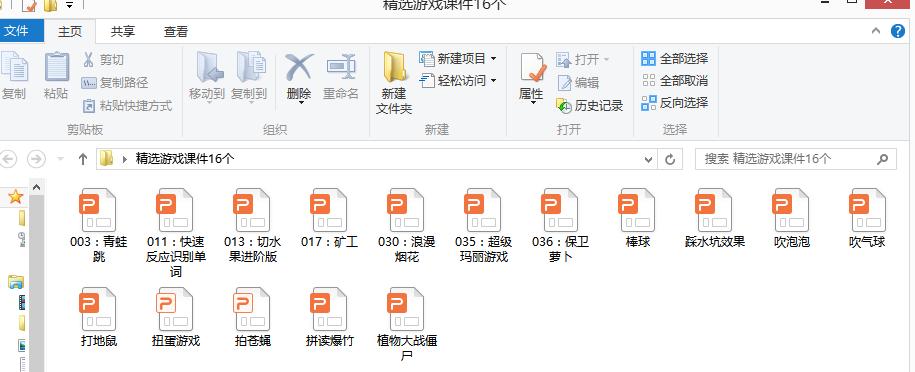
Task: Switch to the 查看 (View) tab
Action: (176, 32)
